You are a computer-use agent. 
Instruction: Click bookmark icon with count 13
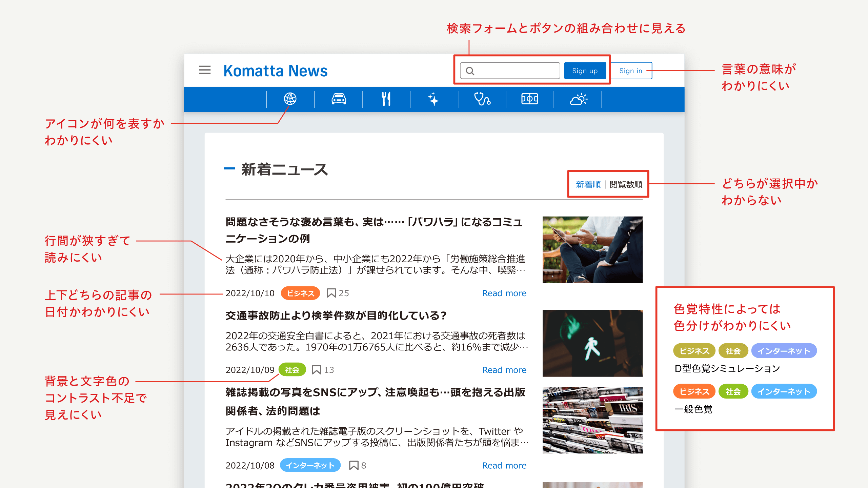[x=316, y=370]
